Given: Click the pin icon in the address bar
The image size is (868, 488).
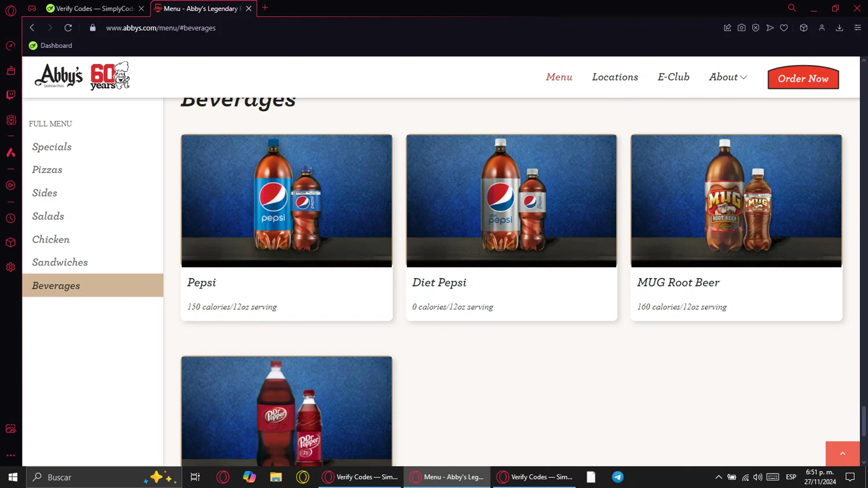Looking at the screenshot, I should [727, 28].
